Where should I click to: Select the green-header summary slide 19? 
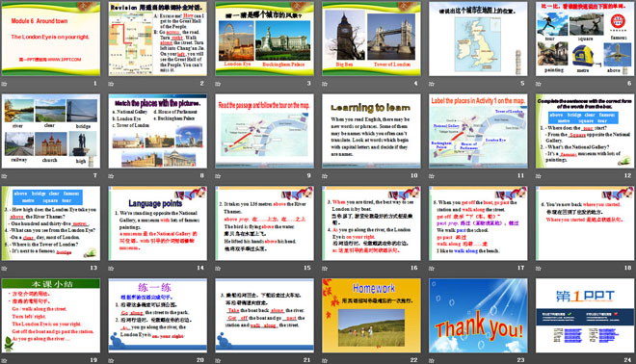coord(51,315)
